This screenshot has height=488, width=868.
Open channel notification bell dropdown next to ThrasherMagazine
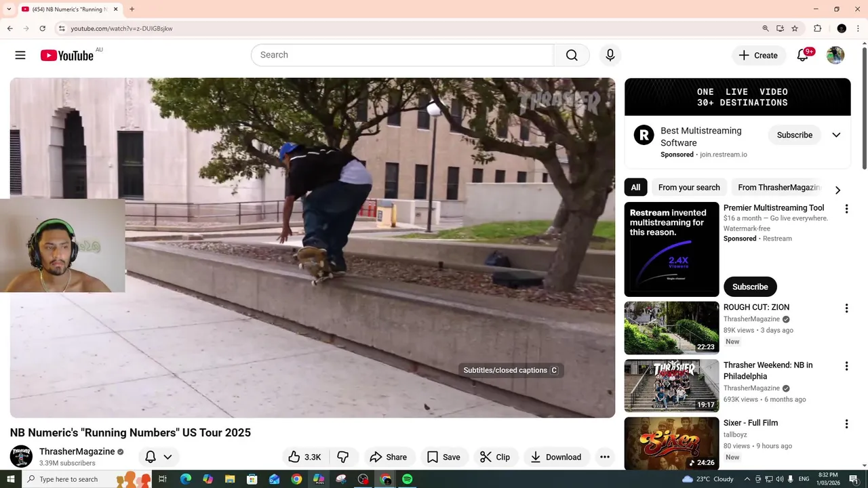[x=159, y=457]
